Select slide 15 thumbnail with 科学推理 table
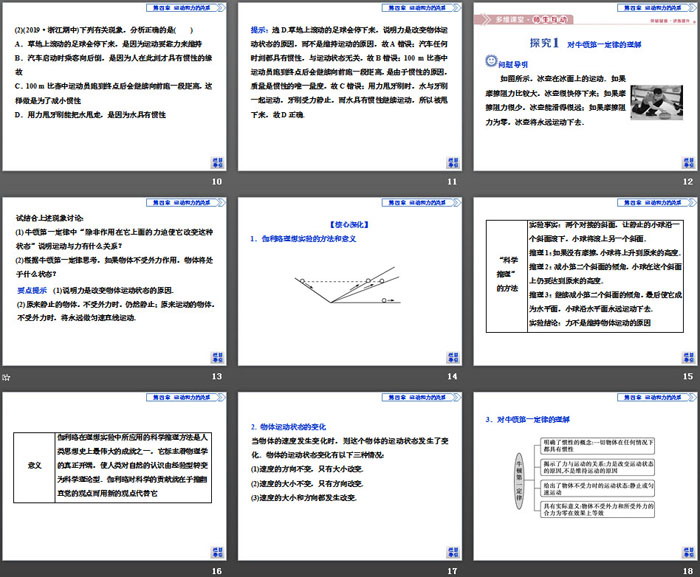 [585, 281]
